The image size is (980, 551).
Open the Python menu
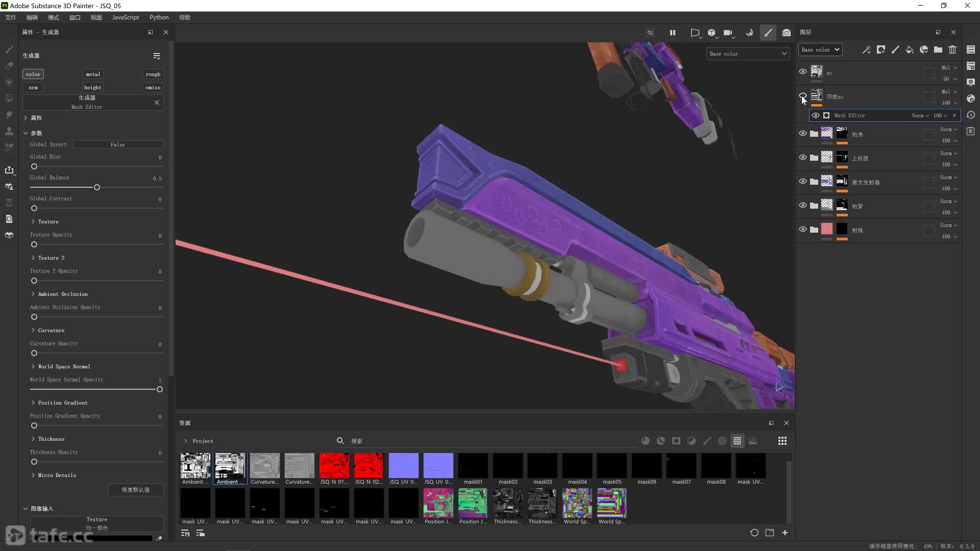[x=159, y=17]
